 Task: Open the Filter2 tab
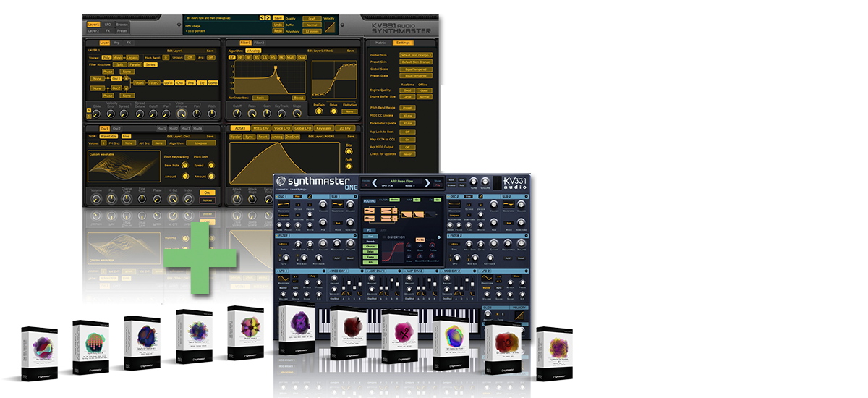coord(258,43)
